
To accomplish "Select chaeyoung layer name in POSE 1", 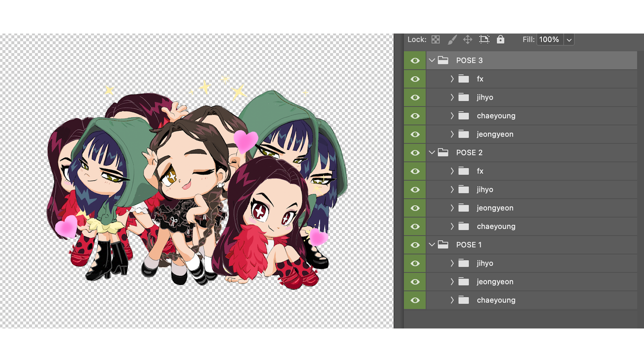I will [496, 300].
